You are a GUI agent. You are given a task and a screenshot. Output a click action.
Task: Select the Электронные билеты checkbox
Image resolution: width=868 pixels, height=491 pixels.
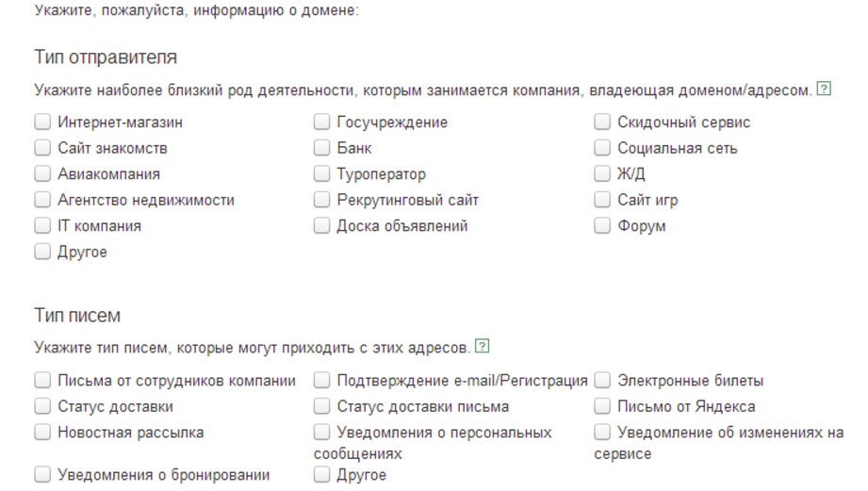603,381
